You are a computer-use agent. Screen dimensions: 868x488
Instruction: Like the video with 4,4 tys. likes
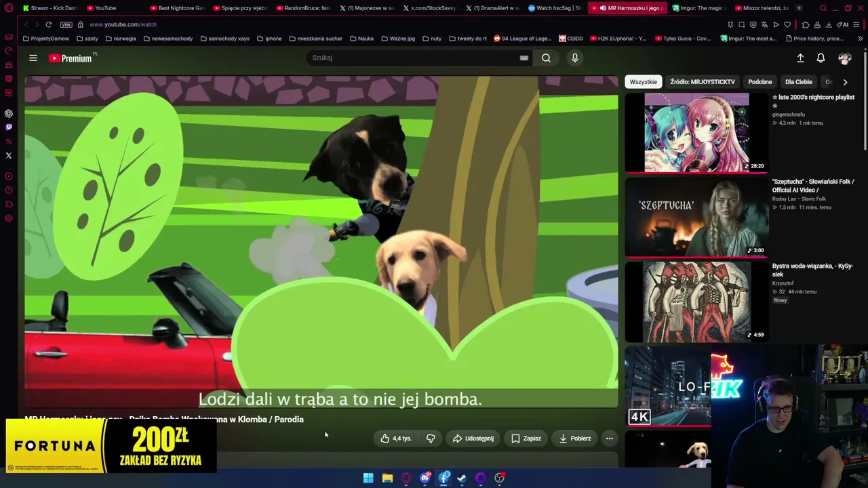click(396, 439)
